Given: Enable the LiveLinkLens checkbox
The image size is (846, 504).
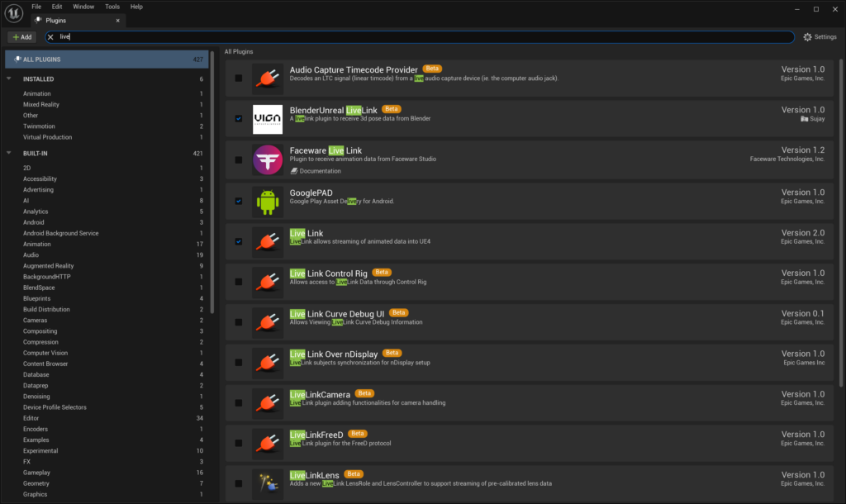Looking at the screenshot, I should click(x=239, y=484).
